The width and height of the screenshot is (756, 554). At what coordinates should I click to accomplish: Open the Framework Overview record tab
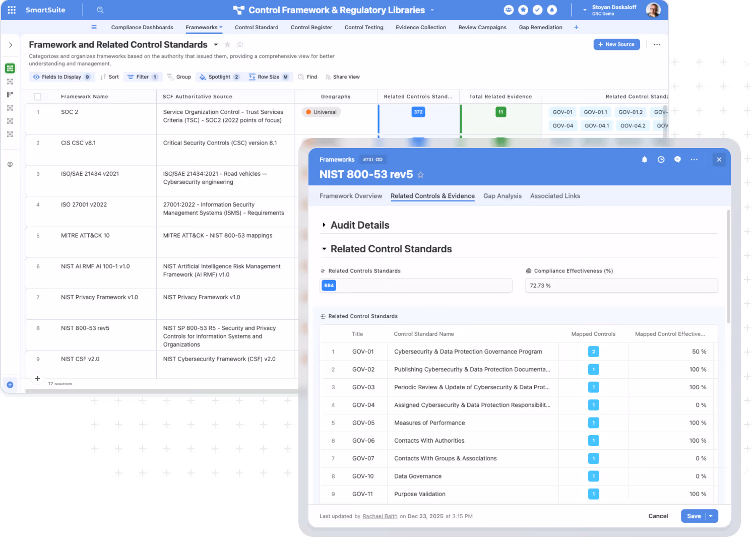(351, 196)
